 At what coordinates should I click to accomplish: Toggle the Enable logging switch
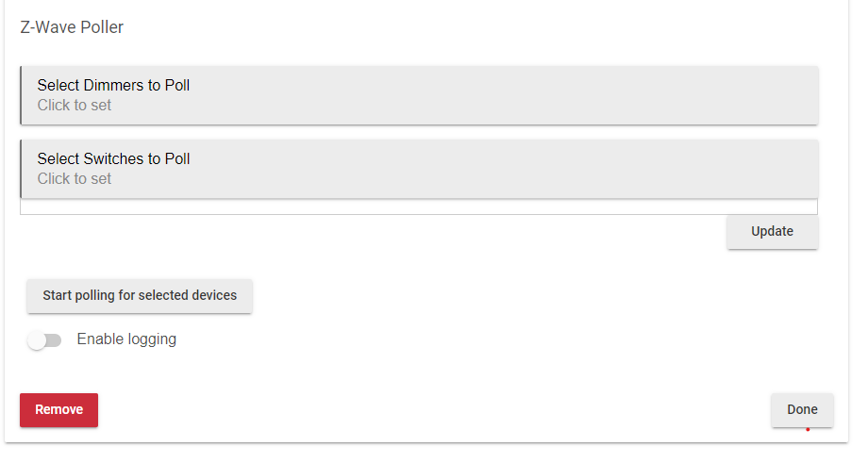point(44,340)
